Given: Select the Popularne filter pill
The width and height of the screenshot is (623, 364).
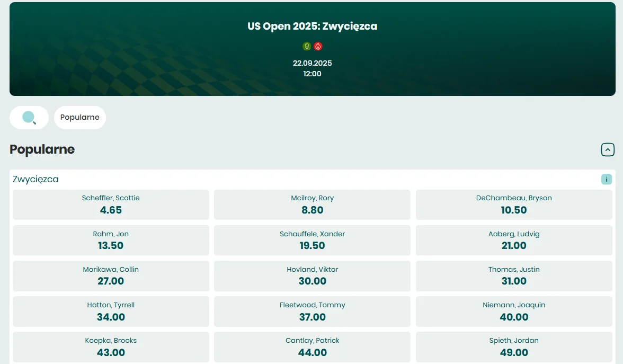Looking at the screenshot, I should coord(80,118).
